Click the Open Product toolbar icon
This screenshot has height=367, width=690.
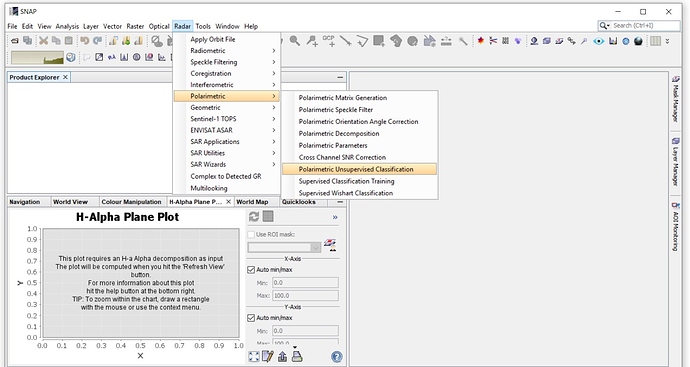pos(15,41)
